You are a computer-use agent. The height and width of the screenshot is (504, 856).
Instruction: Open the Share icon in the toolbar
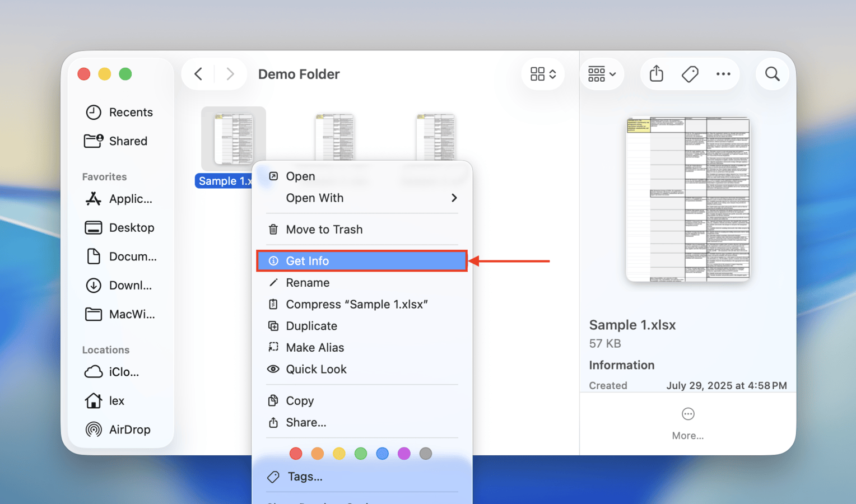(x=656, y=73)
